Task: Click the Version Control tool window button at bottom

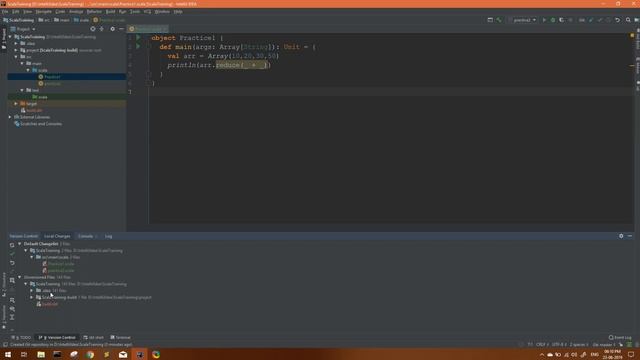Action: tap(57, 338)
